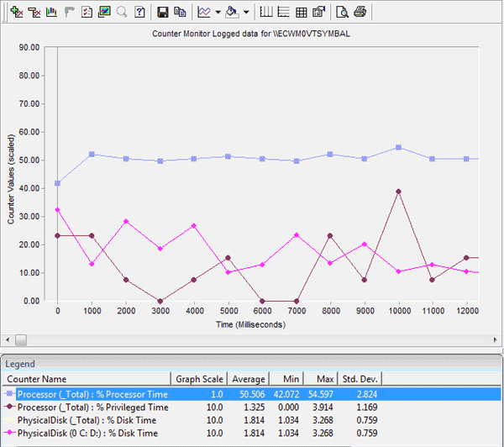The height and width of the screenshot is (447, 504).
Task: Click the Average column header
Action: point(249,379)
